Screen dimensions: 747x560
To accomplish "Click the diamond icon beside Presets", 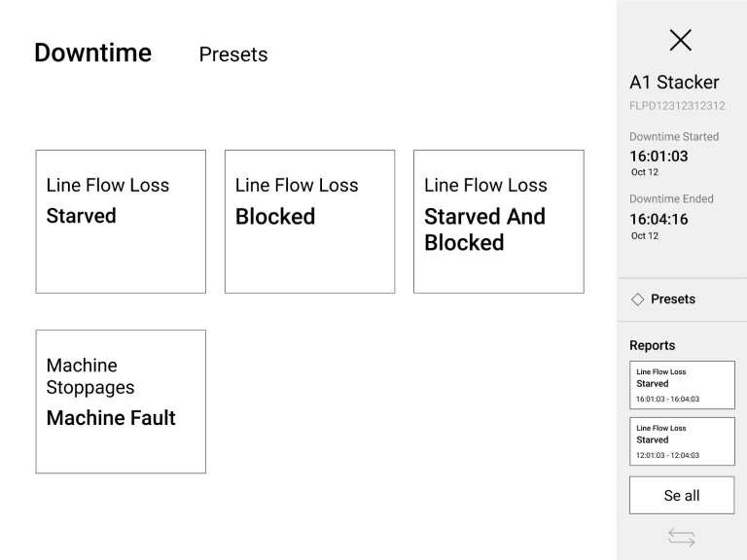I will click(x=637, y=299).
